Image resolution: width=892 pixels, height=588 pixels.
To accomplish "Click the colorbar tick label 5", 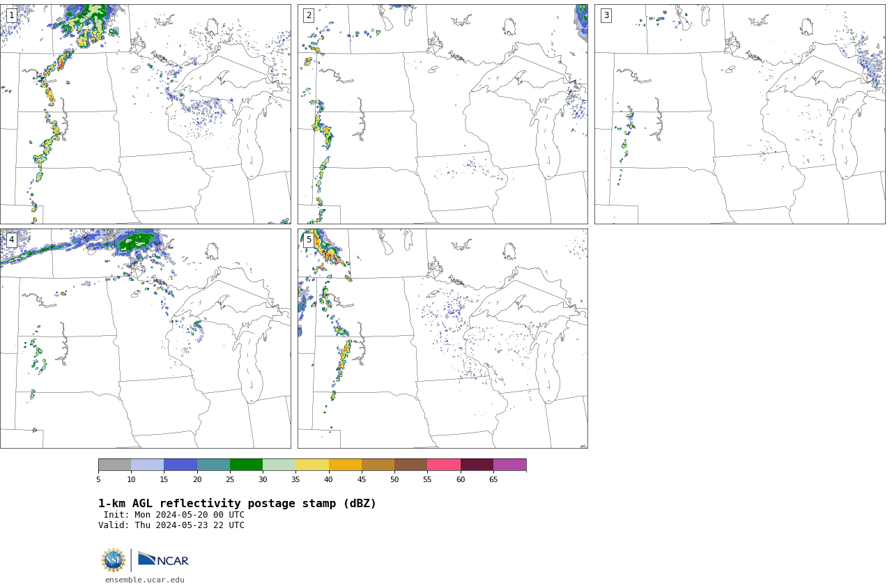I will coord(98,479).
